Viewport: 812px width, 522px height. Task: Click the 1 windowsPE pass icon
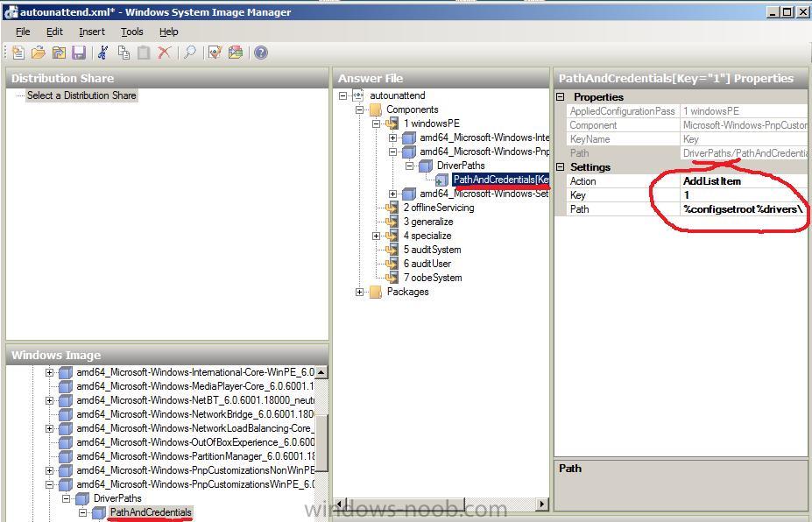click(392, 123)
